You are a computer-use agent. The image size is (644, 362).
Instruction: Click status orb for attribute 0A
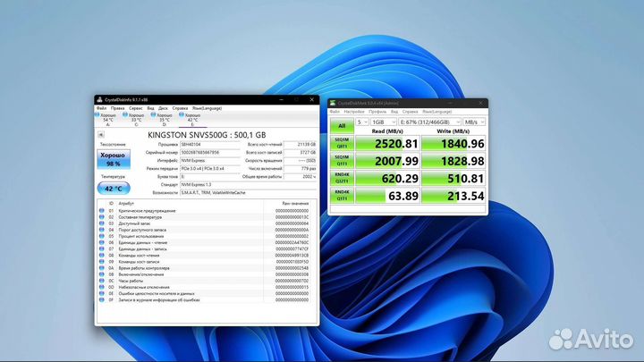coord(102,268)
